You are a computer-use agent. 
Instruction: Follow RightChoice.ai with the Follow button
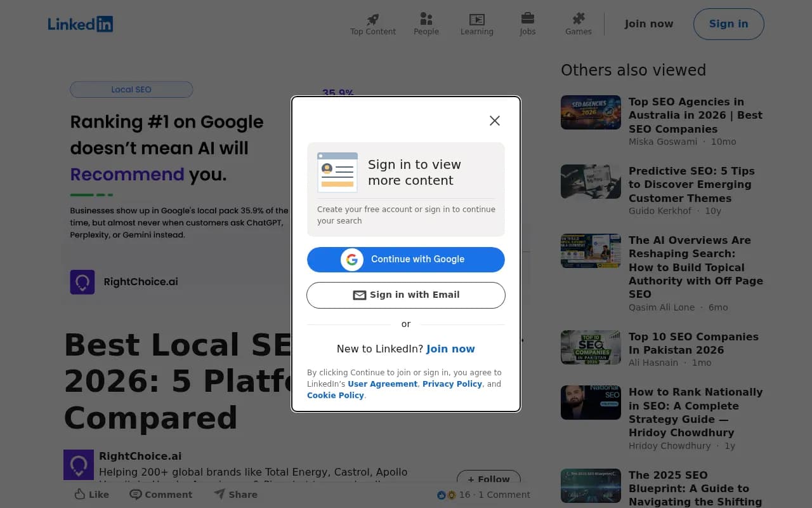[488, 479]
